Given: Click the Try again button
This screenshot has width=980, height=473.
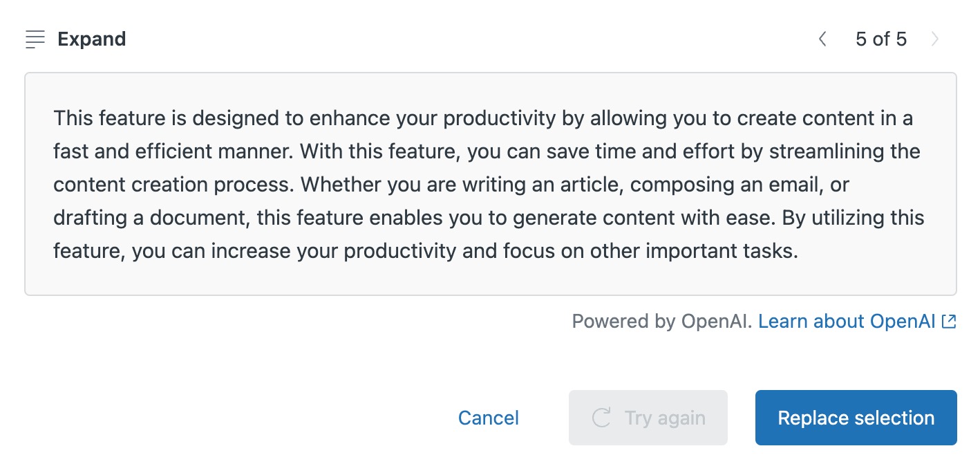Looking at the screenshot, I should tap(648, 418).
